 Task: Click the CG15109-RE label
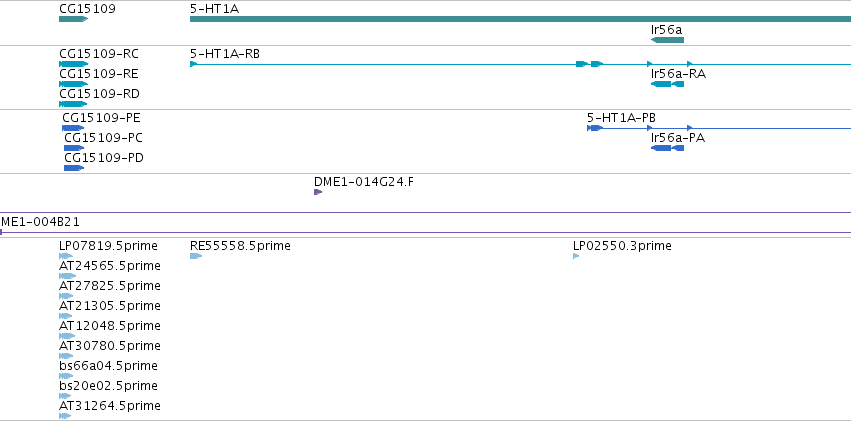click(x=99, y=74)
